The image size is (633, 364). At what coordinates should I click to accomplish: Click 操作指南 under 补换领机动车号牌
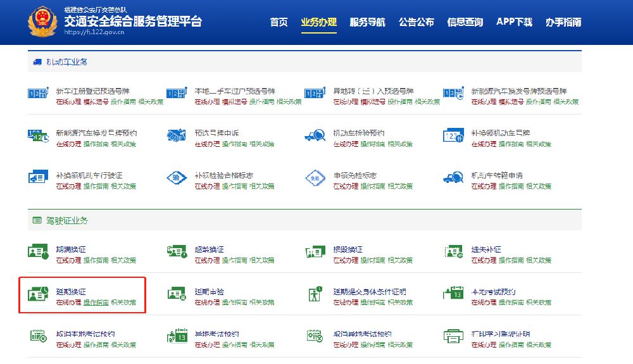click(x=511, y=144)
